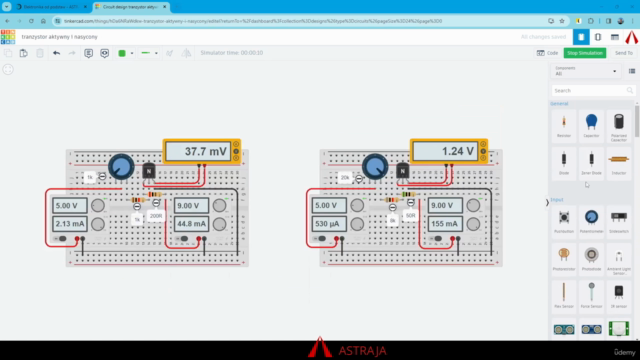Select the Potentiometer component in panel
The width and height of the screenshot is (640, 360).
591,220
